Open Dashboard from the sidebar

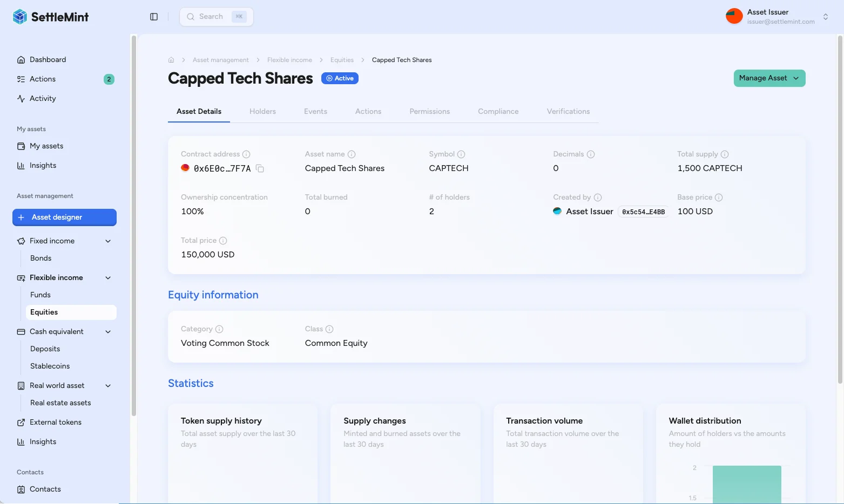click(x=48, y=59)
